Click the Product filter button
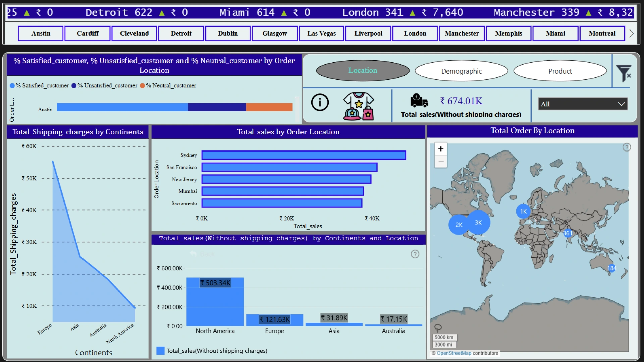 (x=559, y=70)
